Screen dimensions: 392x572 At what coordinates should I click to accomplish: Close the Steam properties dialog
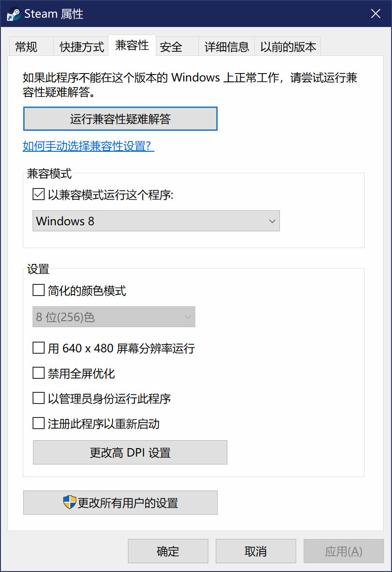coord(375,14)
